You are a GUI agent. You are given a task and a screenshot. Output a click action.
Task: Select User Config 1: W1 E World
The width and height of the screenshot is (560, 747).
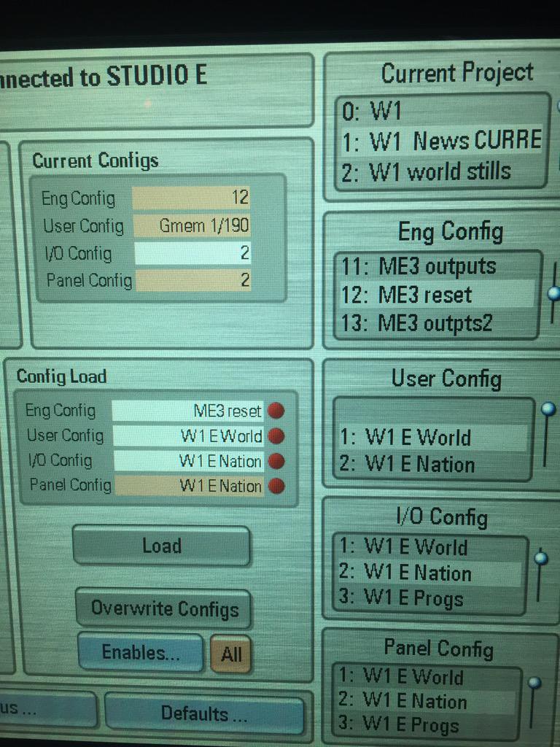tap(432, 438)
